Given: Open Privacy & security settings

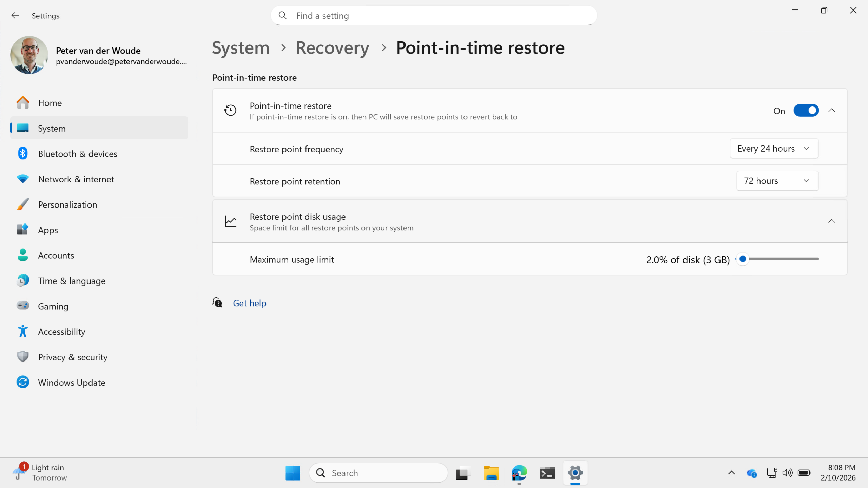Looking at the screenshot, I should pos(73,357).
